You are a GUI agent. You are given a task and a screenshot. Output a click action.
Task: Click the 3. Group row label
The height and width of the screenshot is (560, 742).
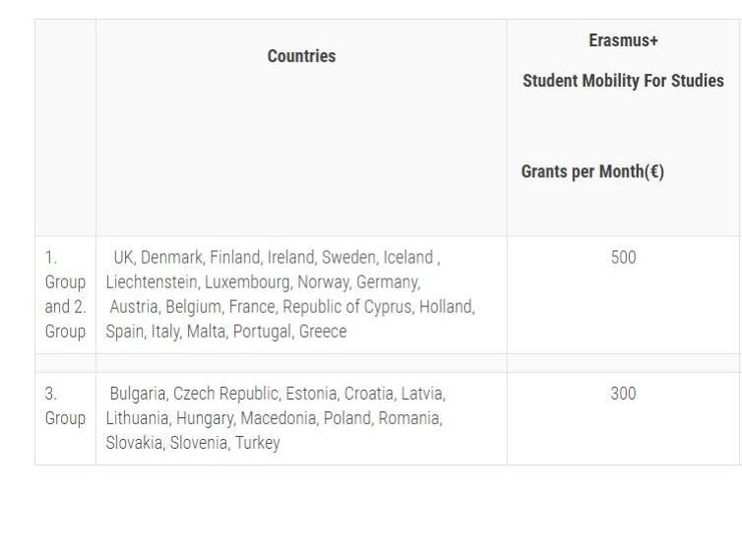tap(65, 406)
